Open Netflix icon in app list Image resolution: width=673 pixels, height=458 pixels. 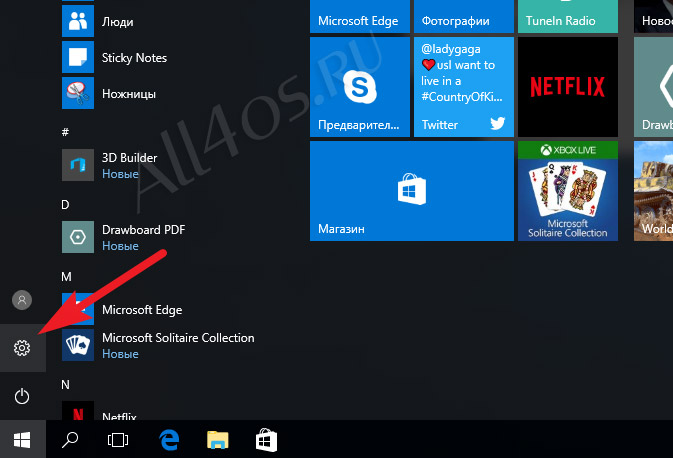(x=78, y=411)
